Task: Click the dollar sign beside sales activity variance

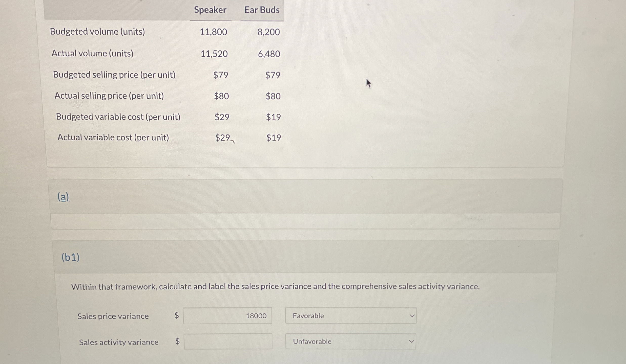Action: (x=177, y=342)
